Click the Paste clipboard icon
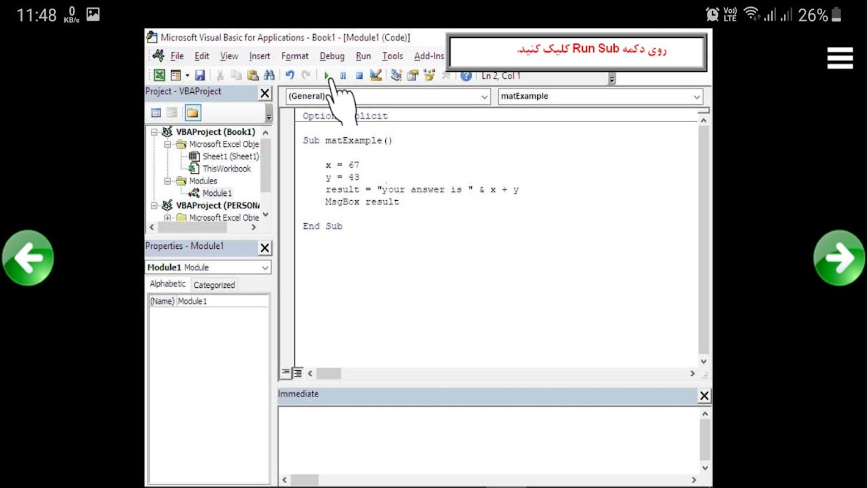The width and height of the screenshot is (868, 488). (253, 76)
